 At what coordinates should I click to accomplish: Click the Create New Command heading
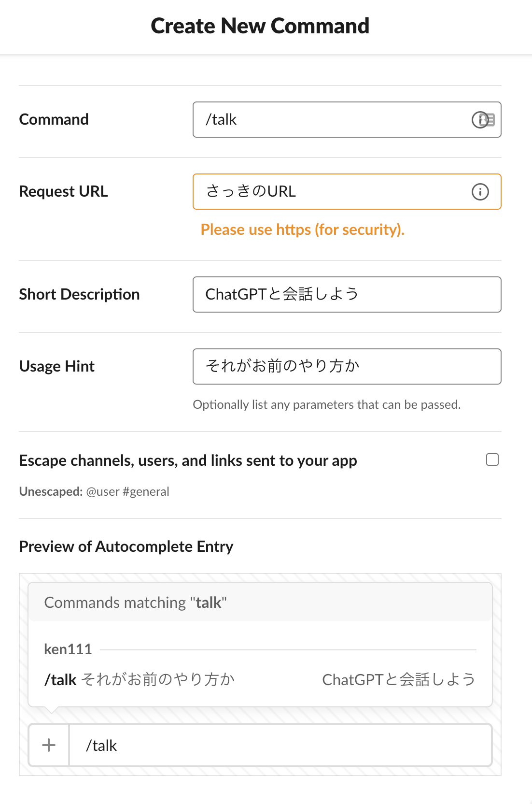260,26
